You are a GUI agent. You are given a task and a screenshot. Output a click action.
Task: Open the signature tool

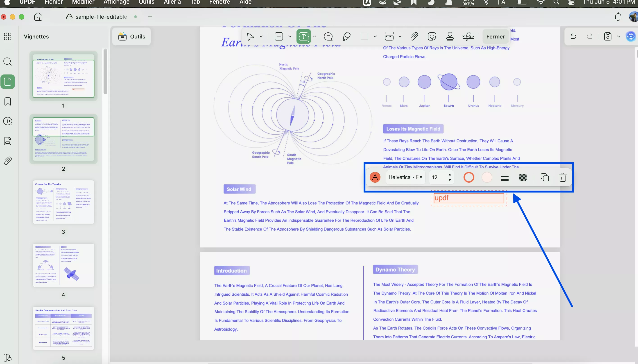pyautogui.click(x=468, y=36)
